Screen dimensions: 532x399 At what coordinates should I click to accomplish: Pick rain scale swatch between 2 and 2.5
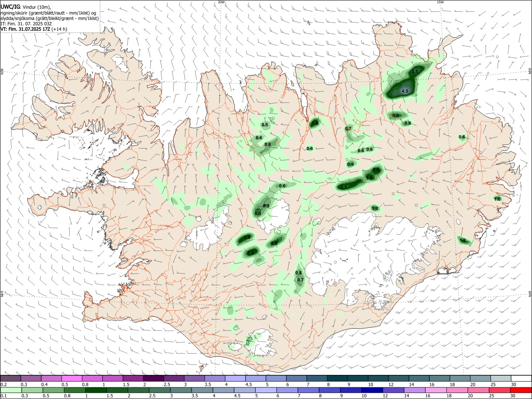[x=138, y=390]
